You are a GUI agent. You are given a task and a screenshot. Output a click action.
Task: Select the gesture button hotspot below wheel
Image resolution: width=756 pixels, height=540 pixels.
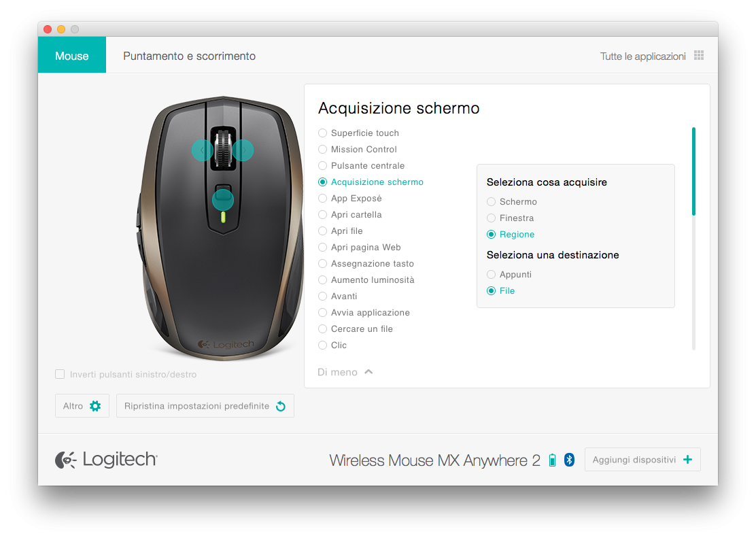click(223, 199)
